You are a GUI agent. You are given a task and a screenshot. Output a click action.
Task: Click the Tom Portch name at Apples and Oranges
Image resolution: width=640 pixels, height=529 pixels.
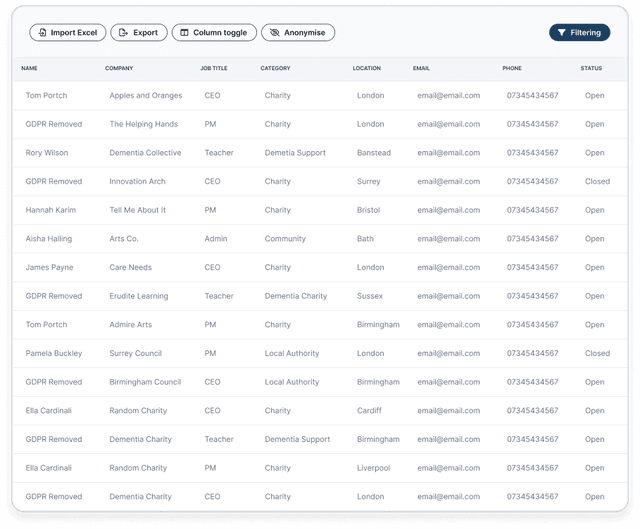[47, 96]
